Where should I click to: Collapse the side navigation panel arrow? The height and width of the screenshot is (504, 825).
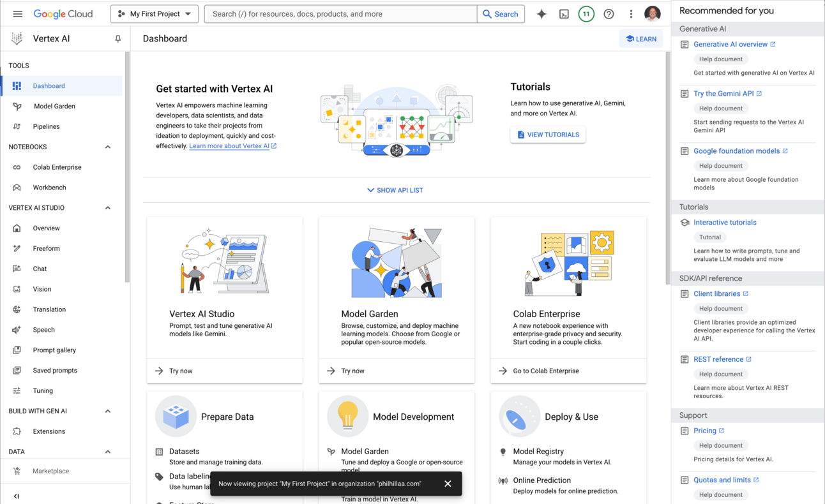click(17, 496)
